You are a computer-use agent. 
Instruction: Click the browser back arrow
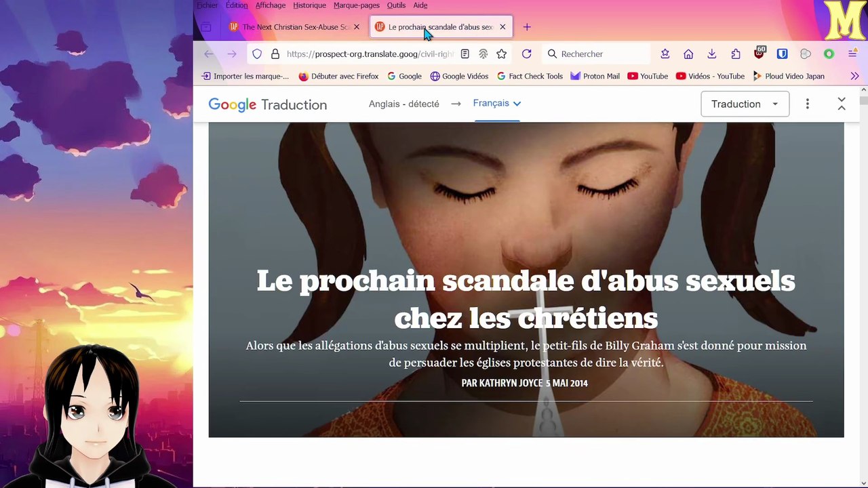pos(209,54)
